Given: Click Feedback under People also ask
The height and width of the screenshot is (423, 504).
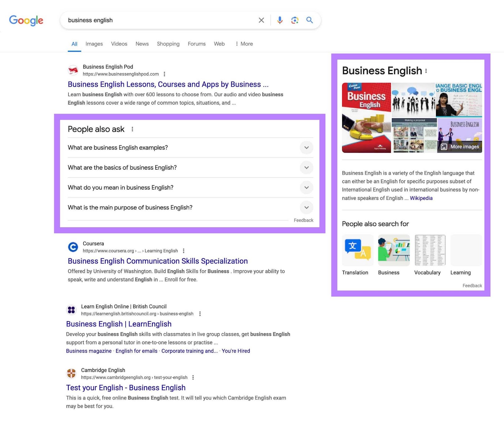Looking at the screenshot, I should point(303,220).
